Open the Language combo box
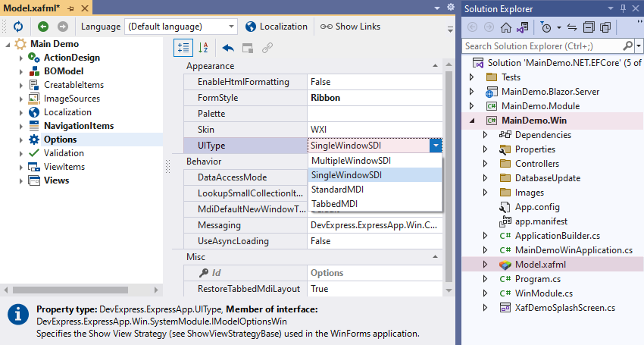644x345 pixels. pos(181,27)
